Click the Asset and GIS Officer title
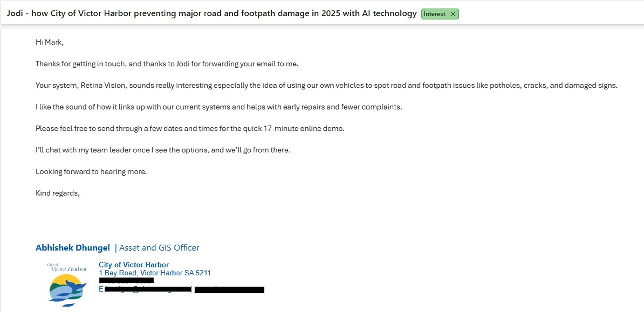The height and width of the screenshot is (312, 644). point(159,248)
